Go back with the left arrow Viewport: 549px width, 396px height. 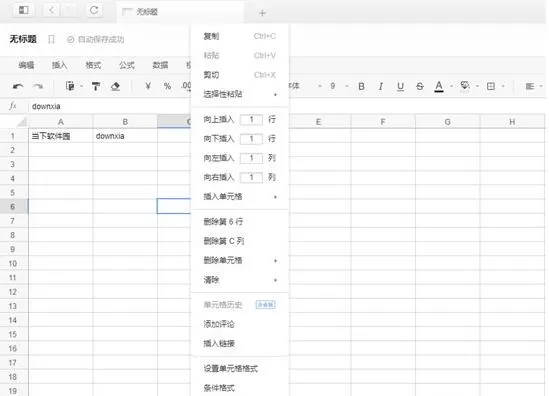(52, 10)
